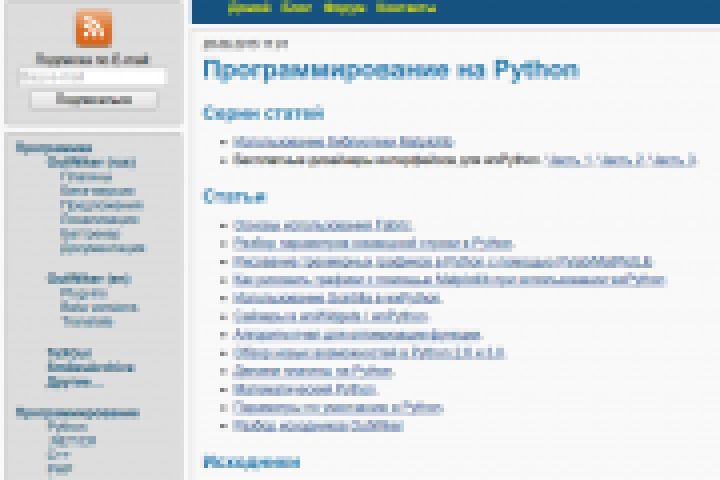Open 'Python' link under sidebar Программирование

(68, 426)
